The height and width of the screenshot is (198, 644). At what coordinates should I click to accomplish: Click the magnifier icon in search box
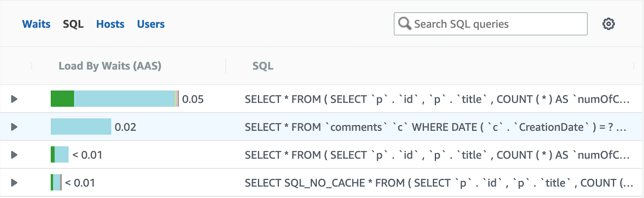pos(404,24)
